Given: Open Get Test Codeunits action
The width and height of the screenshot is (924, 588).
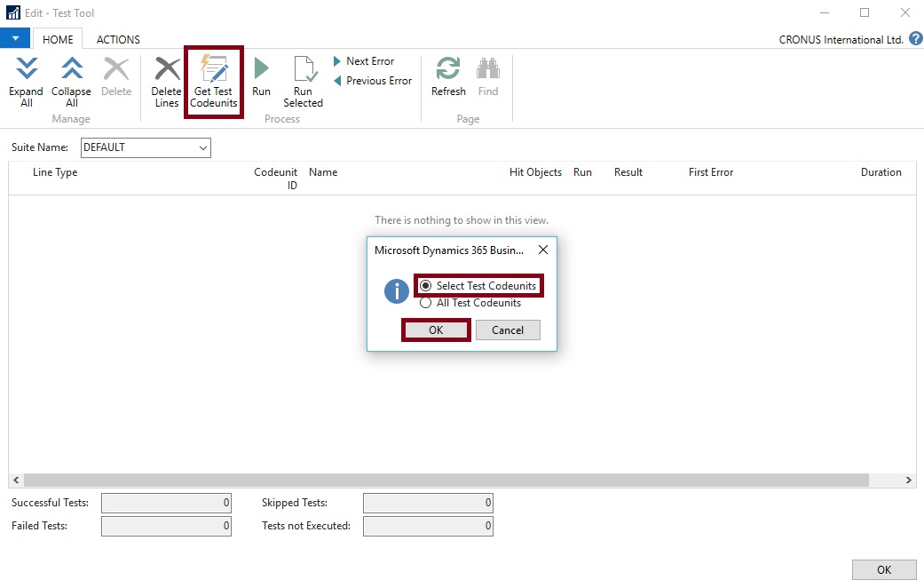Looking at the screenshot, I should [x=214, y=81].
